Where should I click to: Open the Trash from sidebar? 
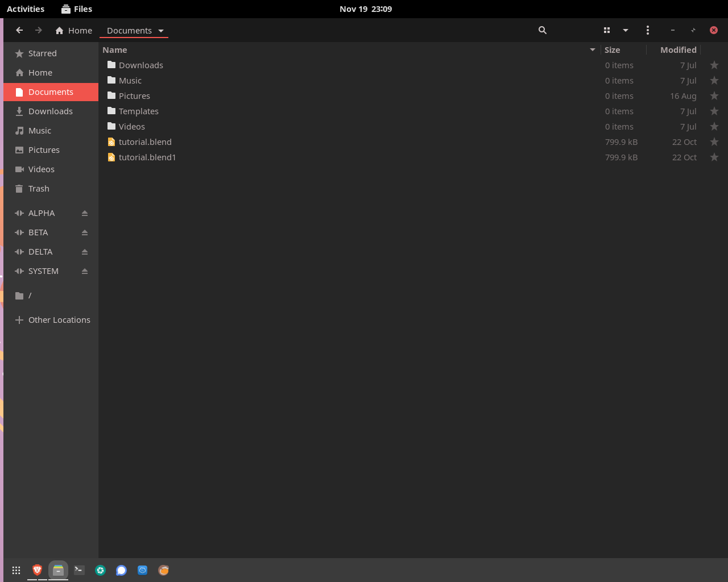(38, 188)
